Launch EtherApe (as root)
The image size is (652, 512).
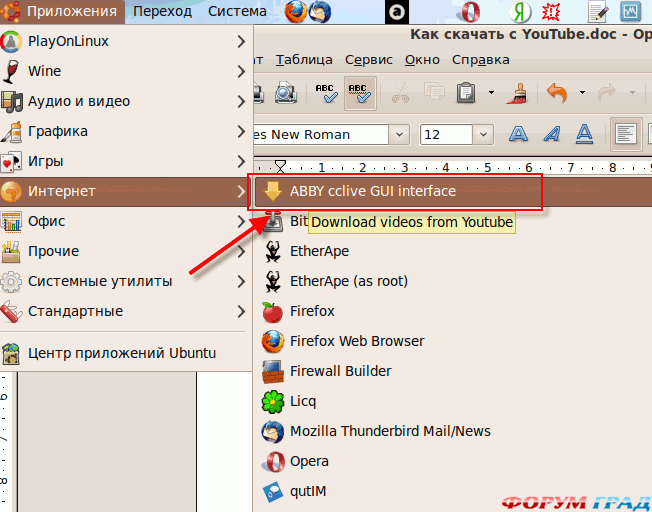pos(453,281)
